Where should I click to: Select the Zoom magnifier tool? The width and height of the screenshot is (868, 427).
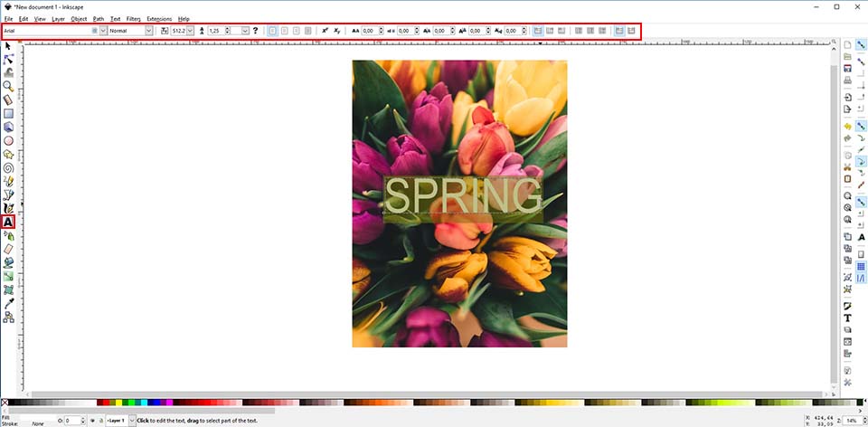coord(8,86)
